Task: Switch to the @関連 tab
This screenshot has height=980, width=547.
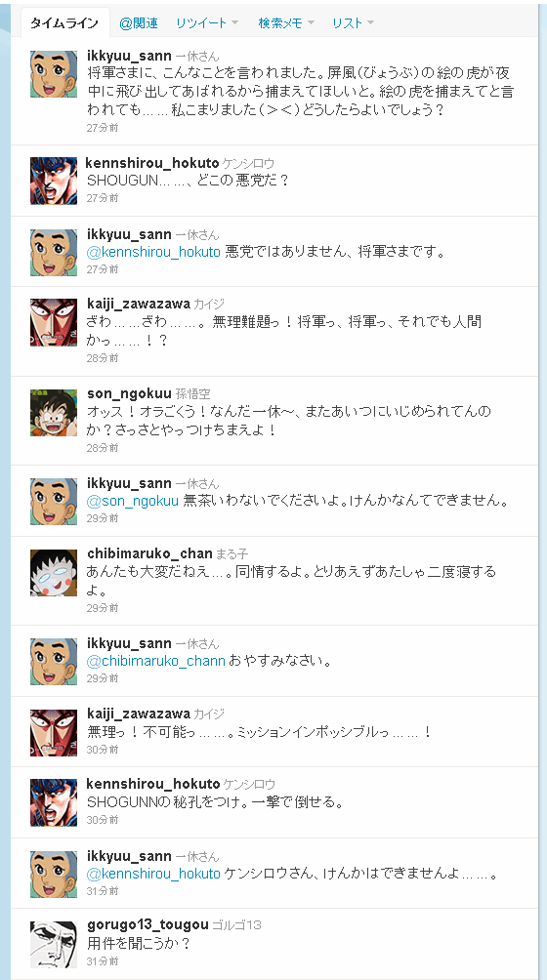Action: click(138, 23)
